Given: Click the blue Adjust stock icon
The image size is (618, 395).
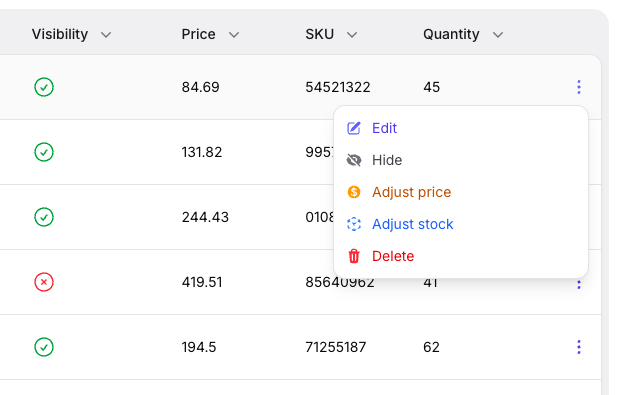Looking at the screenshot, I should [354, 224].
